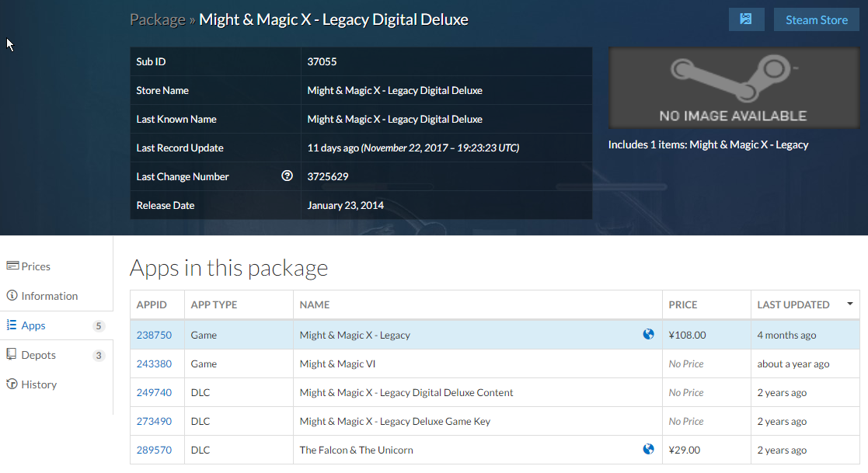Sort by the NAME column header
The image size is (868, 473).
pyautogui.click(x=478, y=304)
